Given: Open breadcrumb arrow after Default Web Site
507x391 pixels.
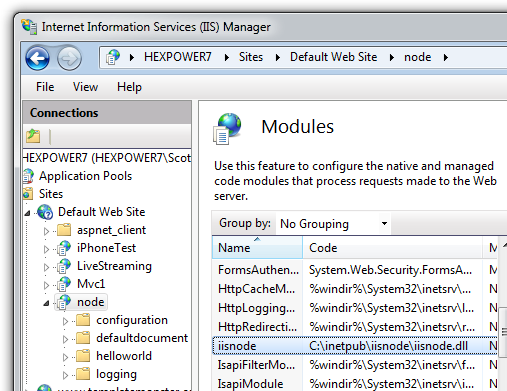Looking at the screenshot, I should click(392, 57).
